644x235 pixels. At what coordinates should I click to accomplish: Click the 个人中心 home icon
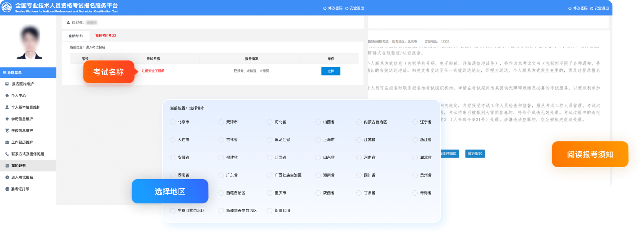click(7, 96)
